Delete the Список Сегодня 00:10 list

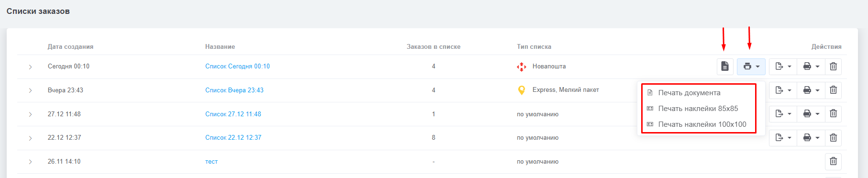833,67
